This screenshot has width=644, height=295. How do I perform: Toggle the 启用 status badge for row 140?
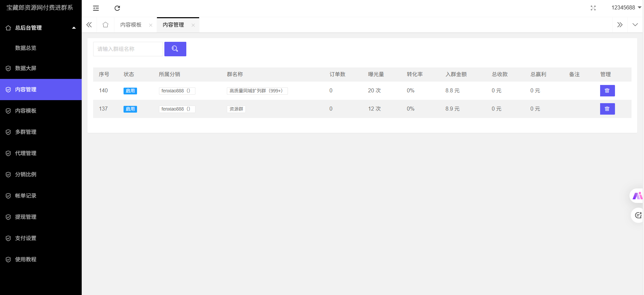click(130, 91)
